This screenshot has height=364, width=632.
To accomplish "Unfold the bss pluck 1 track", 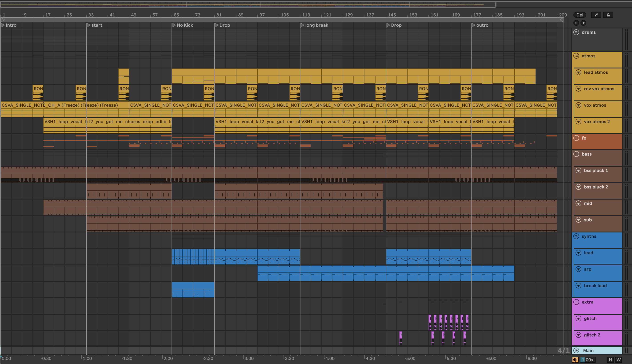I will point(578,170).
